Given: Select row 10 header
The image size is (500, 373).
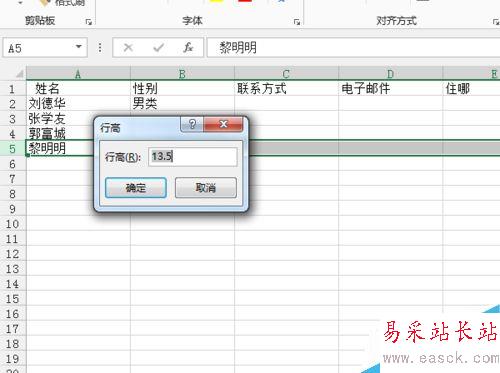Looking at the screenshot, I should point(13,224).
